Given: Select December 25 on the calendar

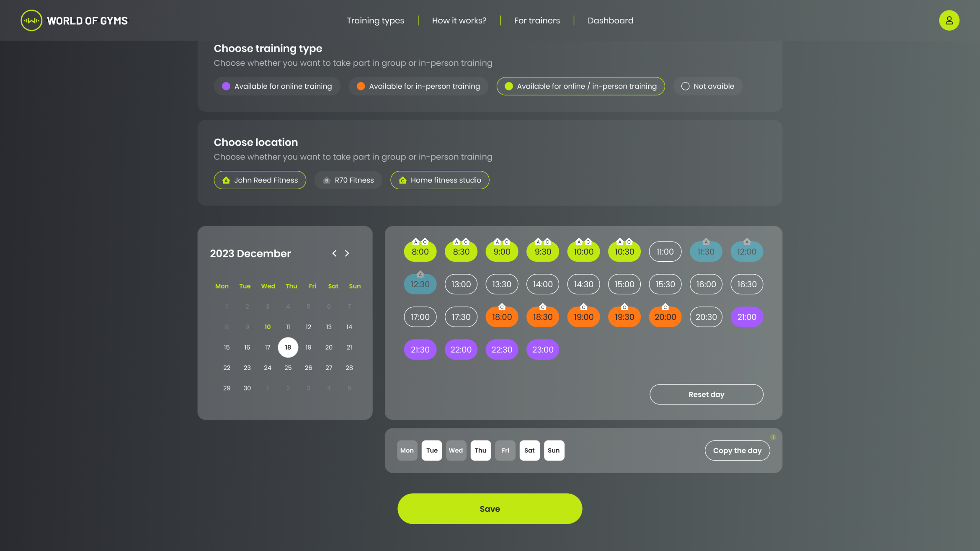Looking at the screenshot, I should coord(288,368).
